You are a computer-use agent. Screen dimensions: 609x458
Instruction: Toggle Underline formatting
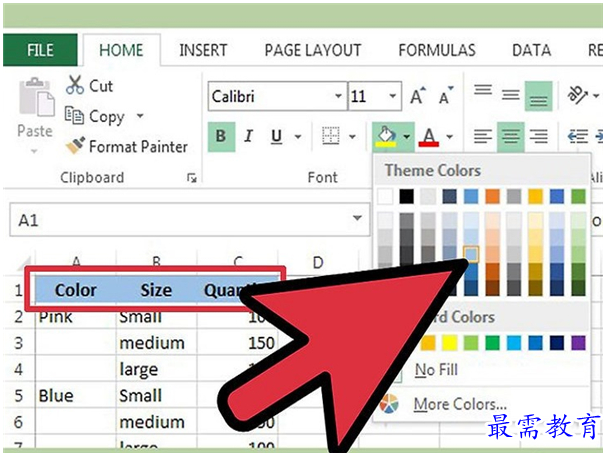(276, 136)
